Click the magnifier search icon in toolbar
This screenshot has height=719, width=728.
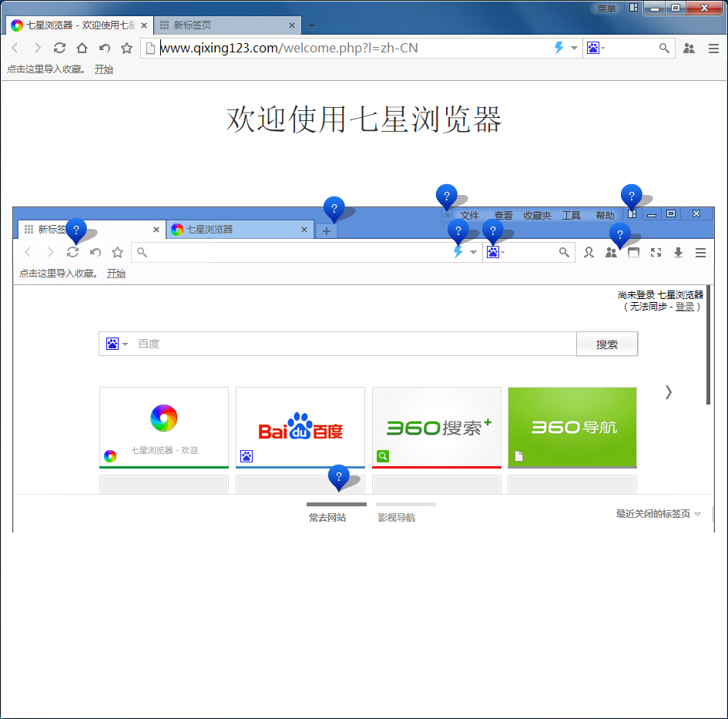[x=664, y=48]
